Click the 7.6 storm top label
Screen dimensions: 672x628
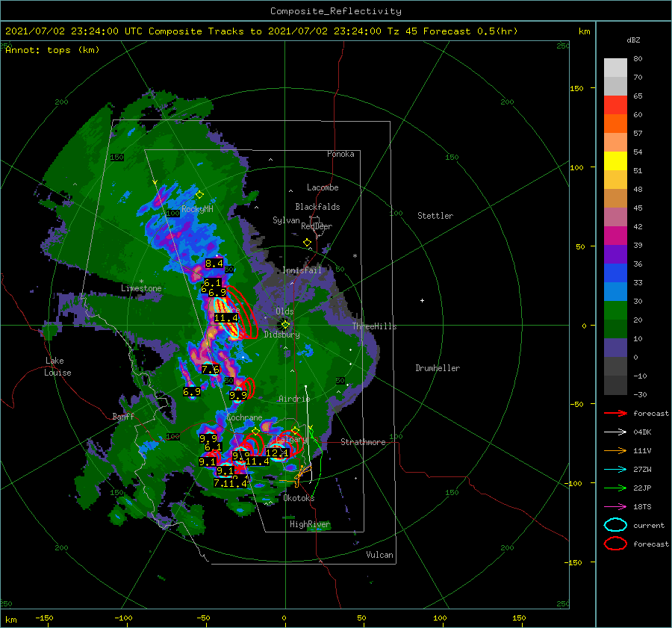211,369
